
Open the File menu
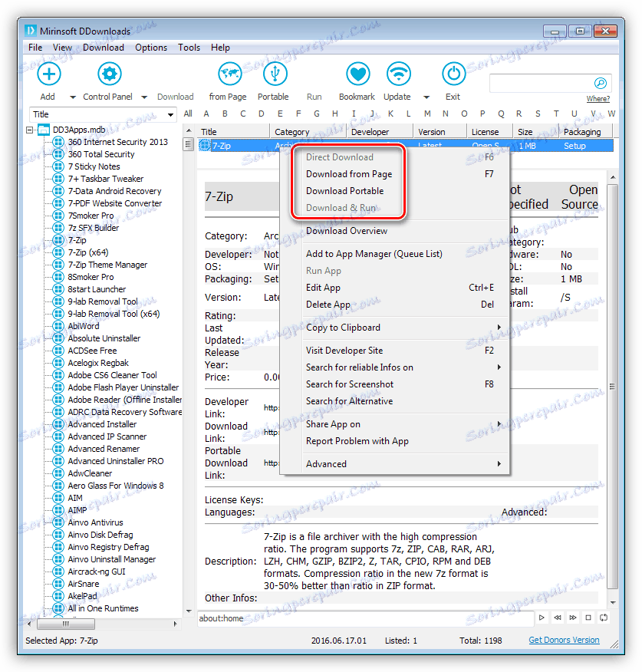tap(35, 48)
